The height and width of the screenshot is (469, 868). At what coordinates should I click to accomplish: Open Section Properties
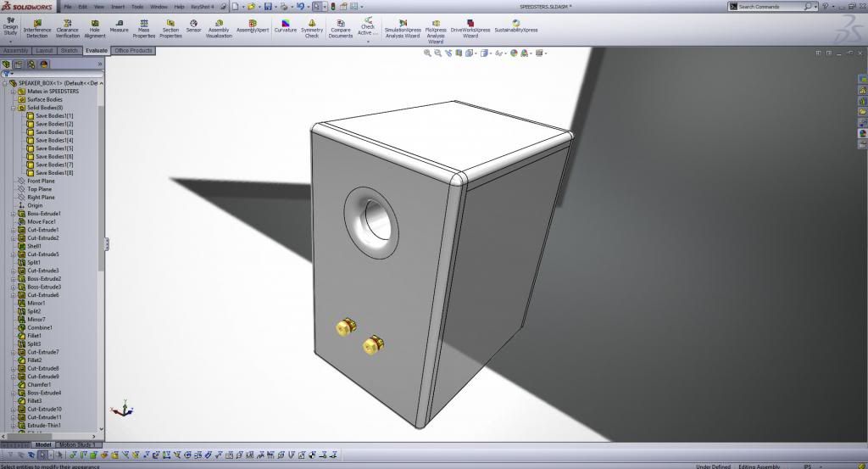tap(170, 29)
